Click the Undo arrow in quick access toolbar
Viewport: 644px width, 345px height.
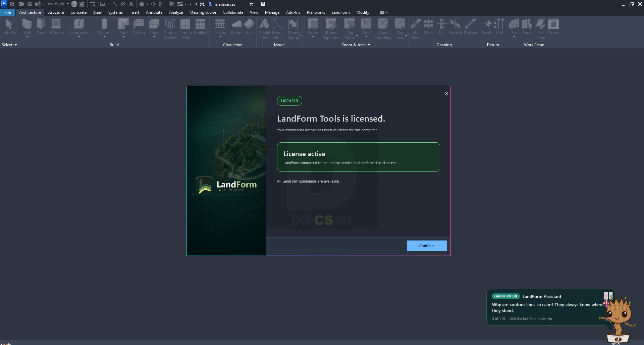tap(50, 4)
